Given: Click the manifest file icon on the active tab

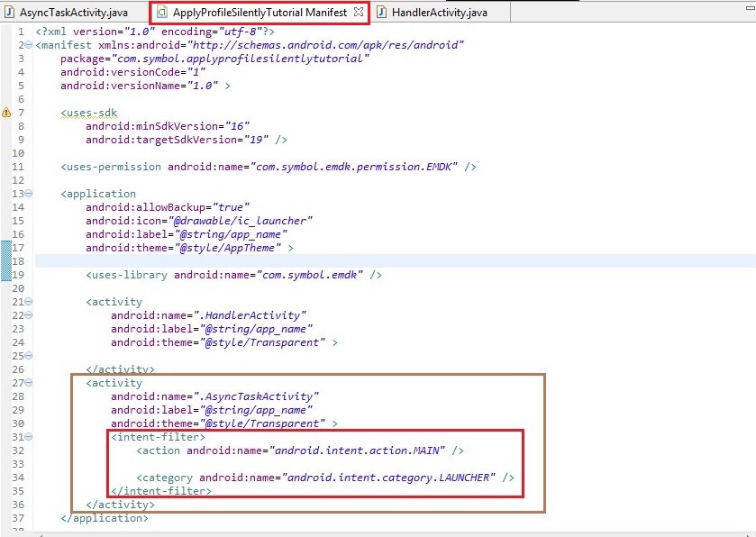Looking at the screenshot, I should click(x=161, y=13).
